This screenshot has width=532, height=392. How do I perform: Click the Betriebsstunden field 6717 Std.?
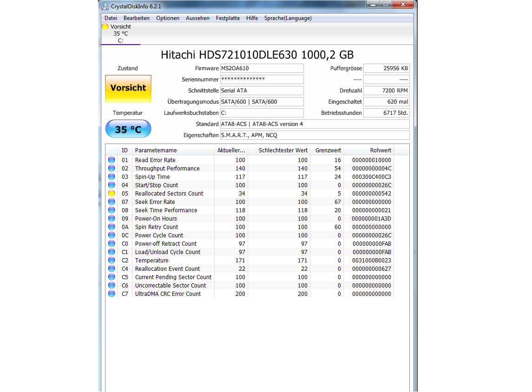pyautogui.click(x=387, y=113)
